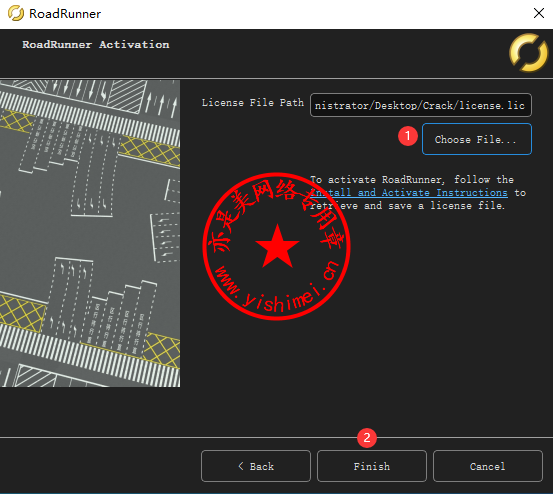Click the 'RoadRunner Activation' heading
The height and width of the screenshot is (494, 553).
point(96,45)
